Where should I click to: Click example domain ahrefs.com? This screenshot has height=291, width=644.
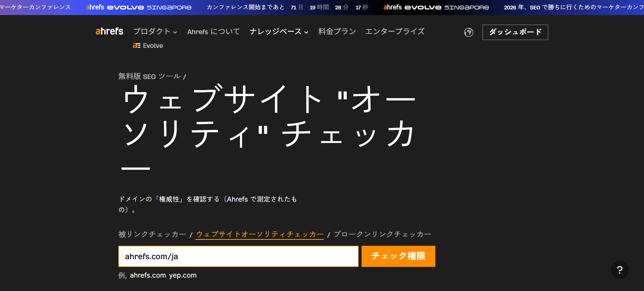click(x=148, y=275)
